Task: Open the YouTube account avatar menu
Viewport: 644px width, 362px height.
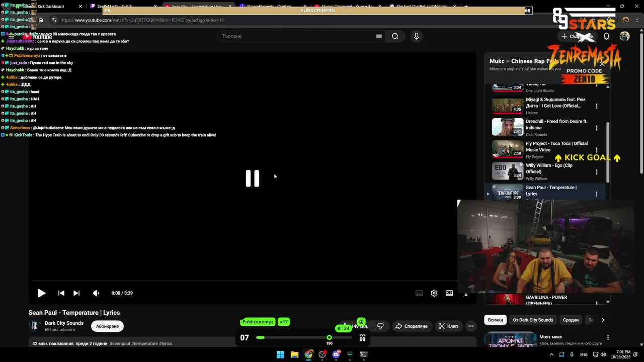Action: tap(624, 36)
